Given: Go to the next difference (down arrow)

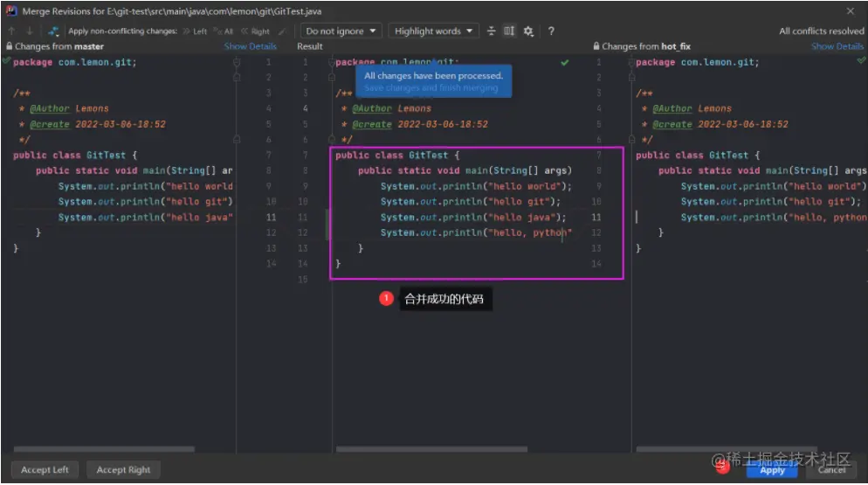Looking at the screenshot, I should (30, 31).
